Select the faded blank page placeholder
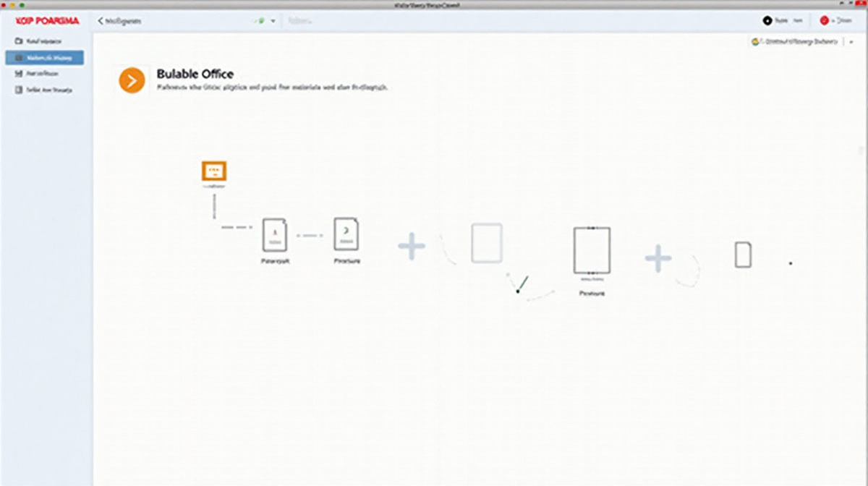 486,243
